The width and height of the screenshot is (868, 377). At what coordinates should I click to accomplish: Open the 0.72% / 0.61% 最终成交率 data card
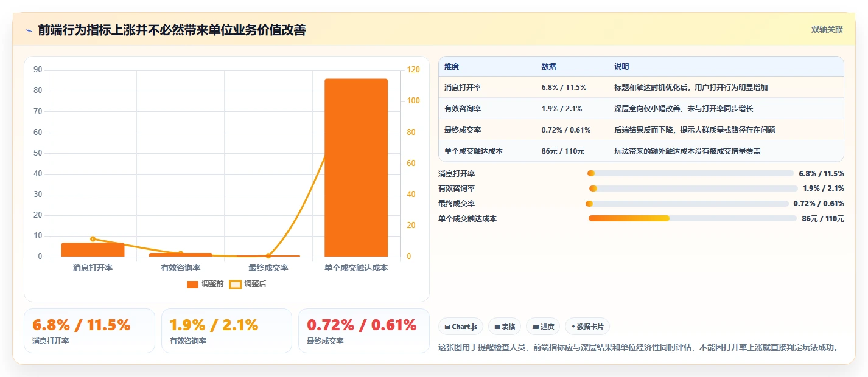364,331
